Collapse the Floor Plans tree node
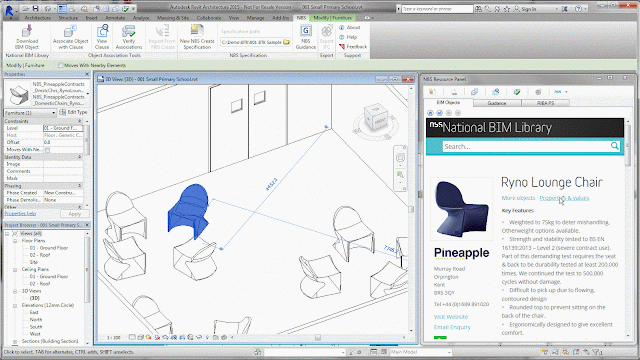 pyautogui.click(x=15, y=241)
